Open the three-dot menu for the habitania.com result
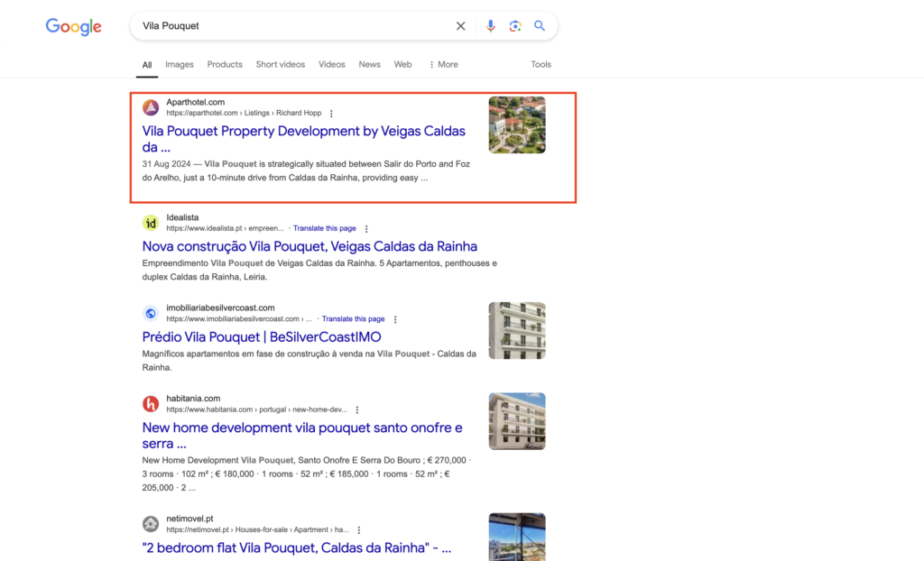Screen dimensions: 924x561 tap(357, 410)
